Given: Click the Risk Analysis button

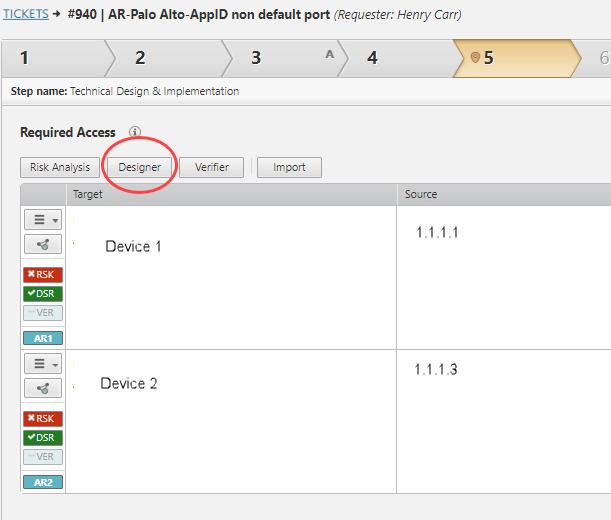Looking at the screenshot, I should pos(60,167).
